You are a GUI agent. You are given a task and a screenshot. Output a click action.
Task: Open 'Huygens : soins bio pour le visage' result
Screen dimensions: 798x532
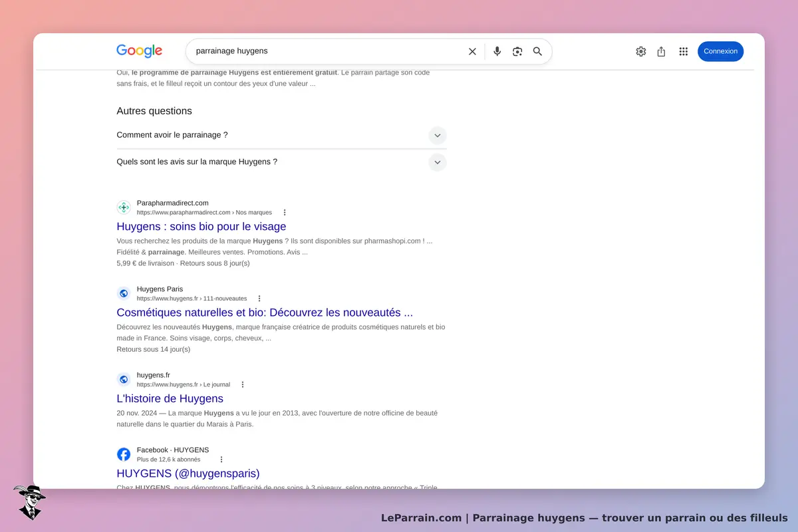pyautogui.click(x=201, y=227)
